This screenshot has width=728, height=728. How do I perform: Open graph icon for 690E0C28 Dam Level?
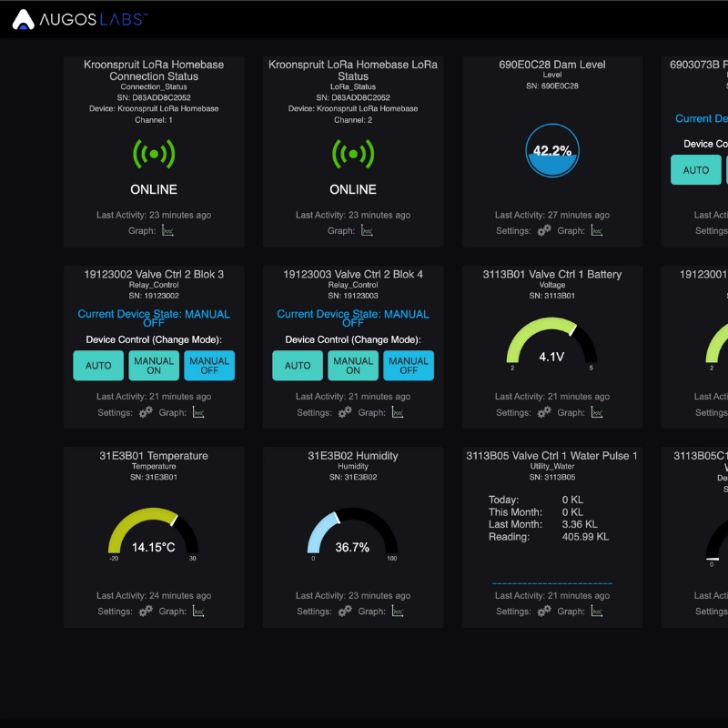pyautogui.click(x=597, y=231)
